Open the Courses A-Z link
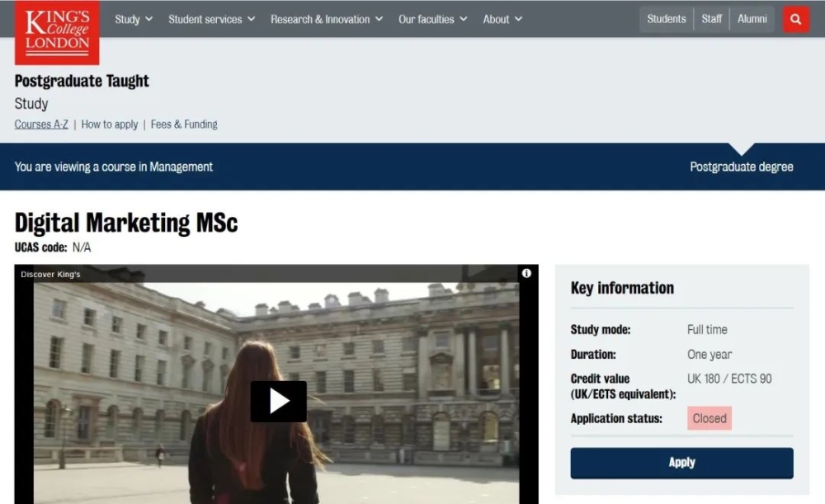 (x=41, y=125)
